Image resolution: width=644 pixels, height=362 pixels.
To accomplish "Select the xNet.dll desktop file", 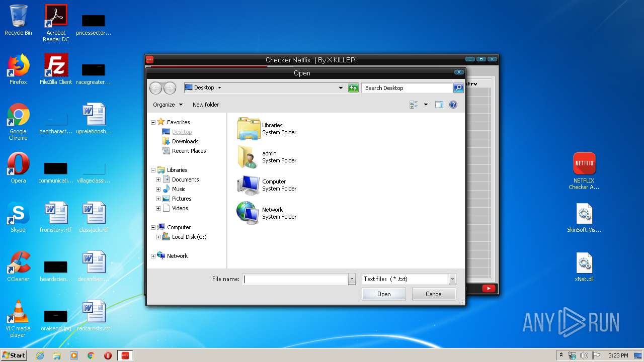I will point(584,267).
